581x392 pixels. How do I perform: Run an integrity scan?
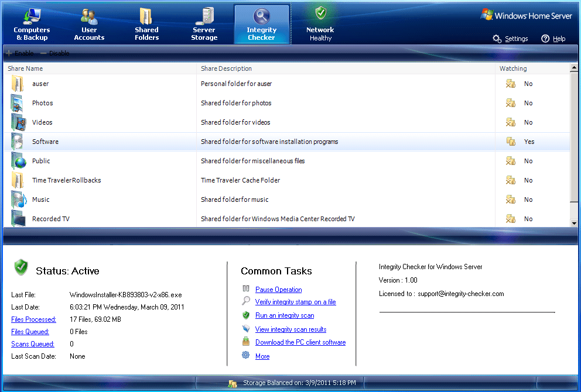[x=284, y=315]
